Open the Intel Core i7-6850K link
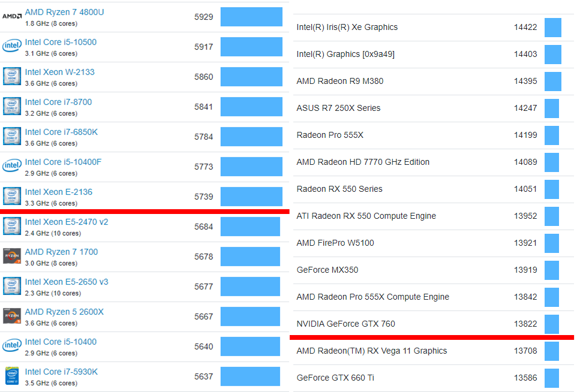The image size is (577, 392). click(x=61, y=132)
